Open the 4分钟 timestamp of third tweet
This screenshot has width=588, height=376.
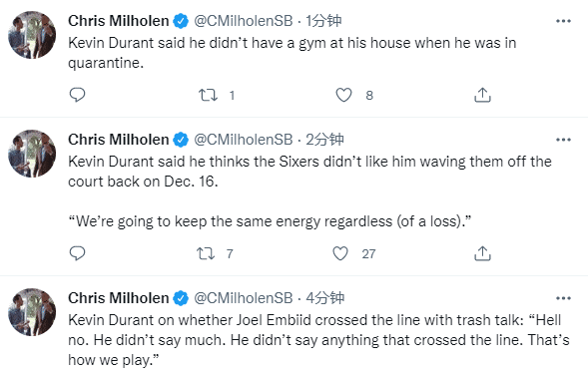point(324,298)
